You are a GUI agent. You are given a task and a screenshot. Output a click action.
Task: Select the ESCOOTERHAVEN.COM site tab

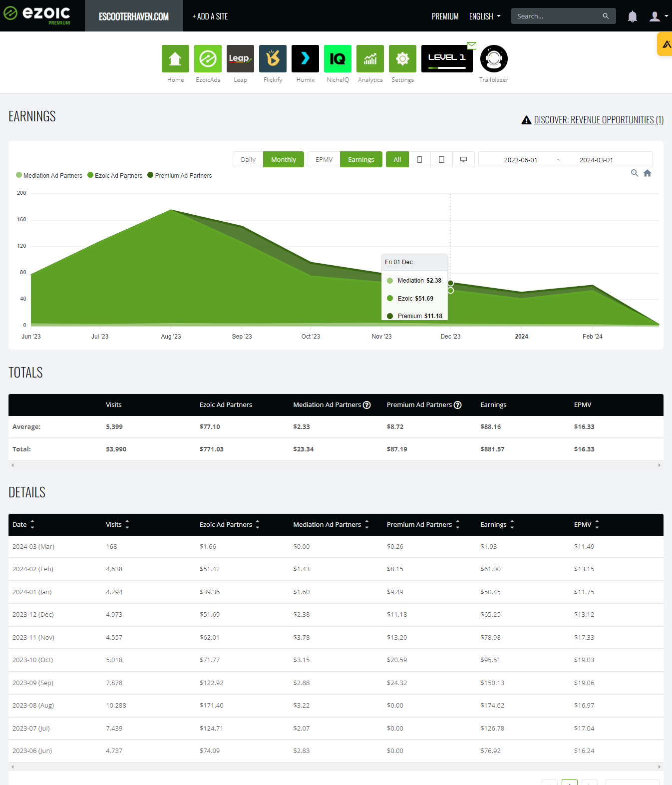point(134,16)
